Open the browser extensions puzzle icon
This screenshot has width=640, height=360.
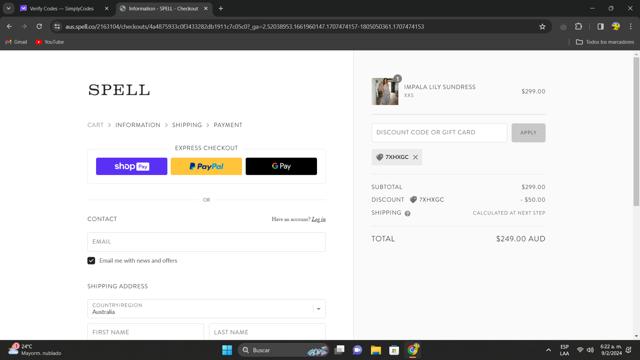[x=578, y=27]
